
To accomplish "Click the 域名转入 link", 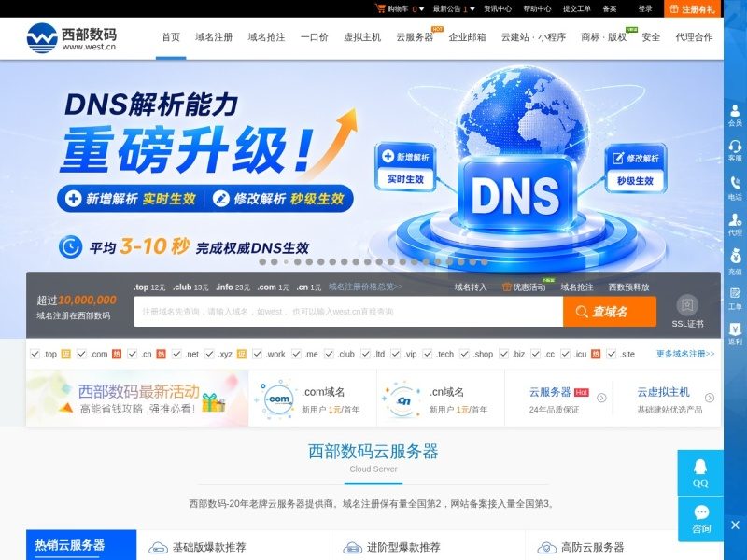I will pyautogui.click(x=471, y=287).
